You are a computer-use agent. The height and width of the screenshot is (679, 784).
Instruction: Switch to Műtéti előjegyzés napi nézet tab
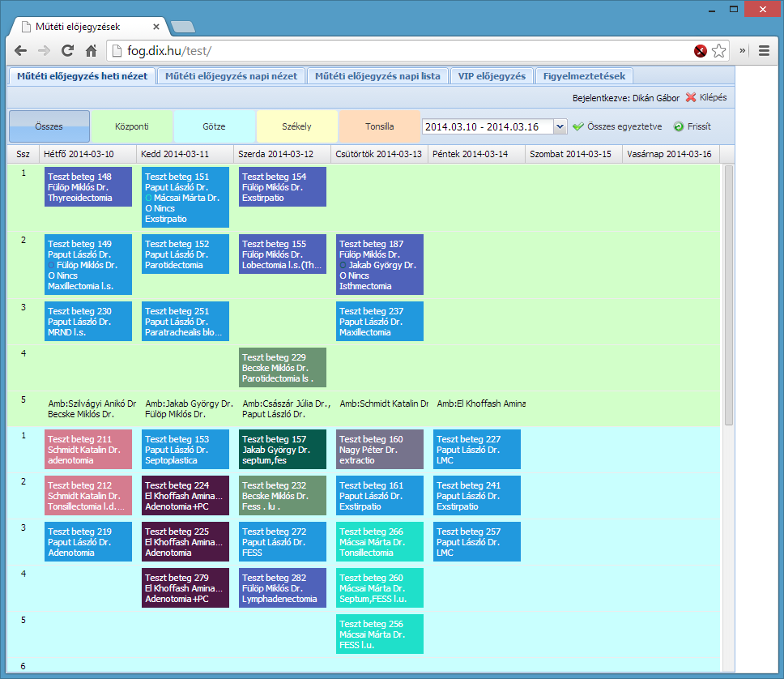click(x=231, y=76)
